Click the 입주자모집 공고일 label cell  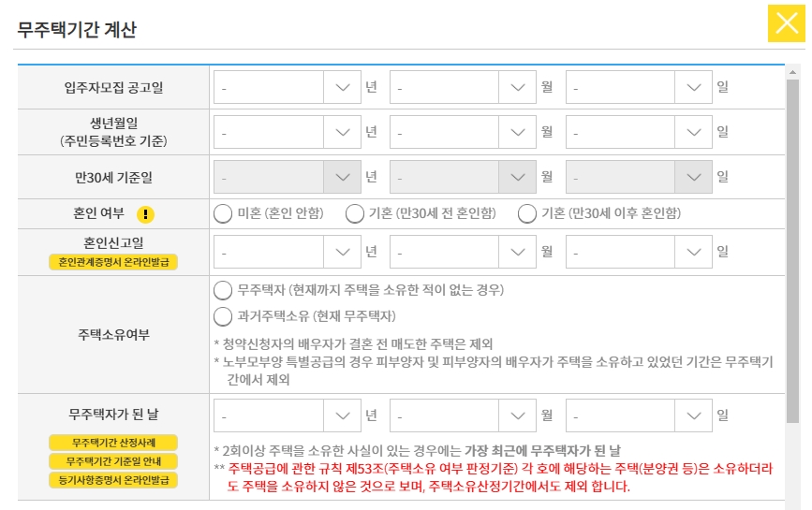113,87
